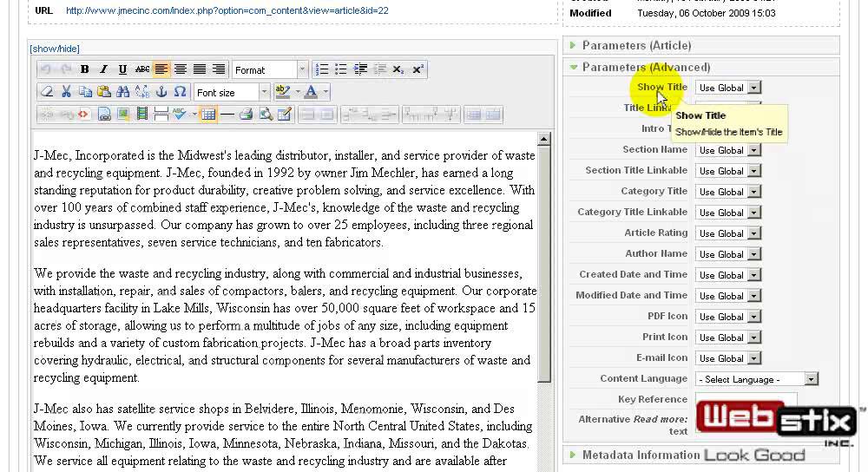Insert a numbered list

coord(322,69)
